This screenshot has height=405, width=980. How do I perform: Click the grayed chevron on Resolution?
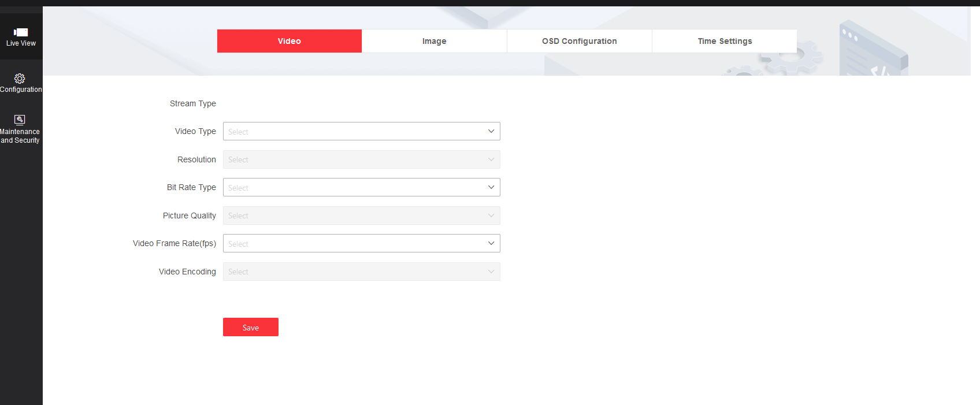tap(491, 159)
